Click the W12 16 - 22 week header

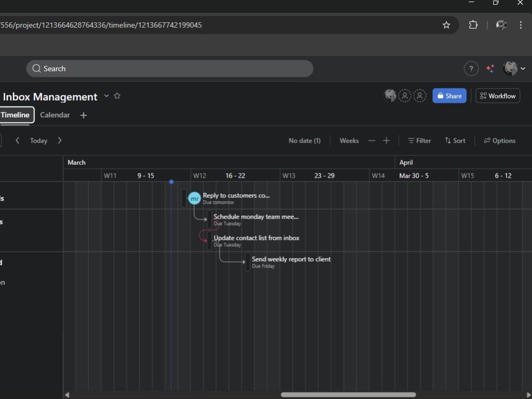coord(235,176)
